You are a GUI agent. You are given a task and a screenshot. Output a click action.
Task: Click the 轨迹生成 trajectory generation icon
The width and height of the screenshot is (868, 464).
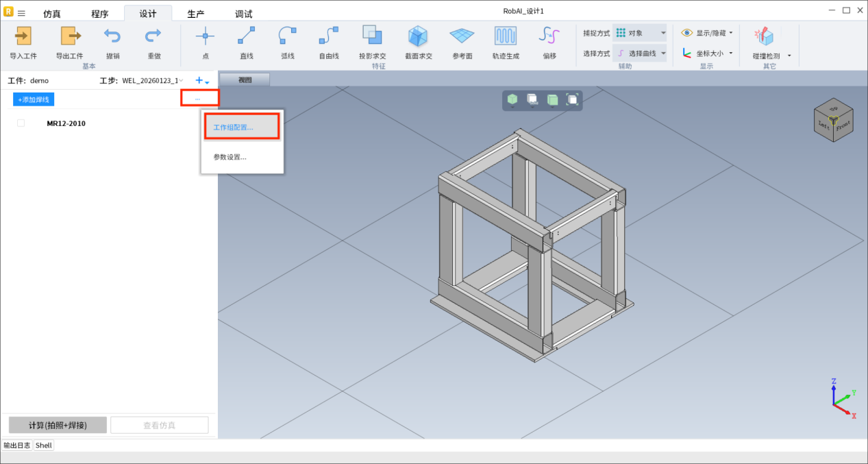pos(506,37)
